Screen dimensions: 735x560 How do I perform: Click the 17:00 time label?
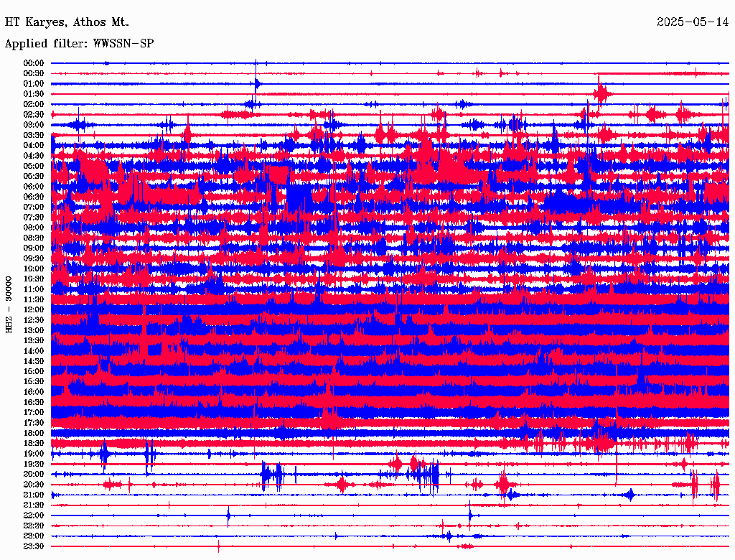coord(34,413)
